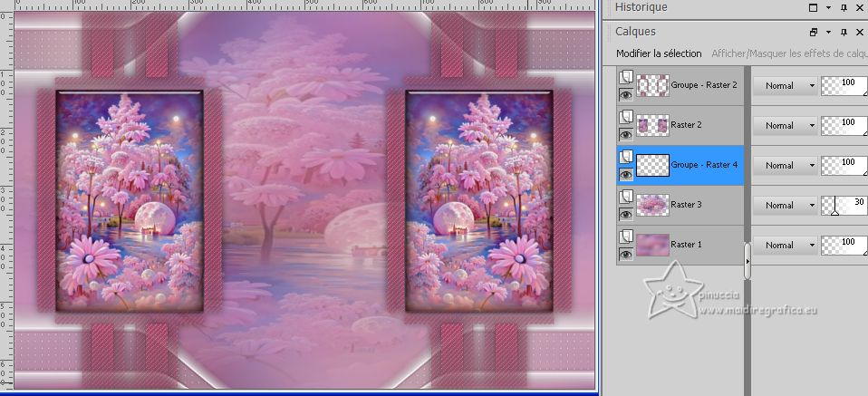Image resolution: width=868 pixels, height=396 pixels.
Task: Open the blend mode dropdown for Raster 1
Action: (x=785, y=246)
